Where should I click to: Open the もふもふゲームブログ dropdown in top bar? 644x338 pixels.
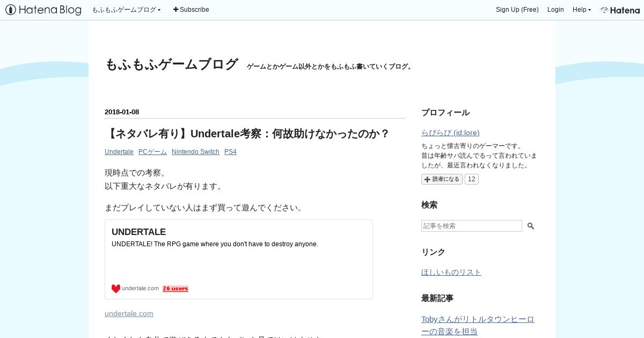coord(127,10)
